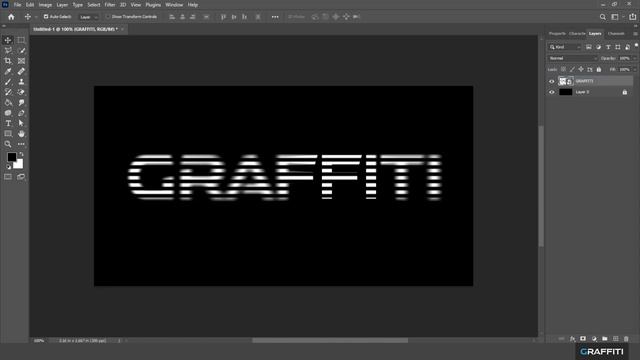The image size is (640, 360).
Task: Open the Image menu
Action: click(x=45, y=5)
